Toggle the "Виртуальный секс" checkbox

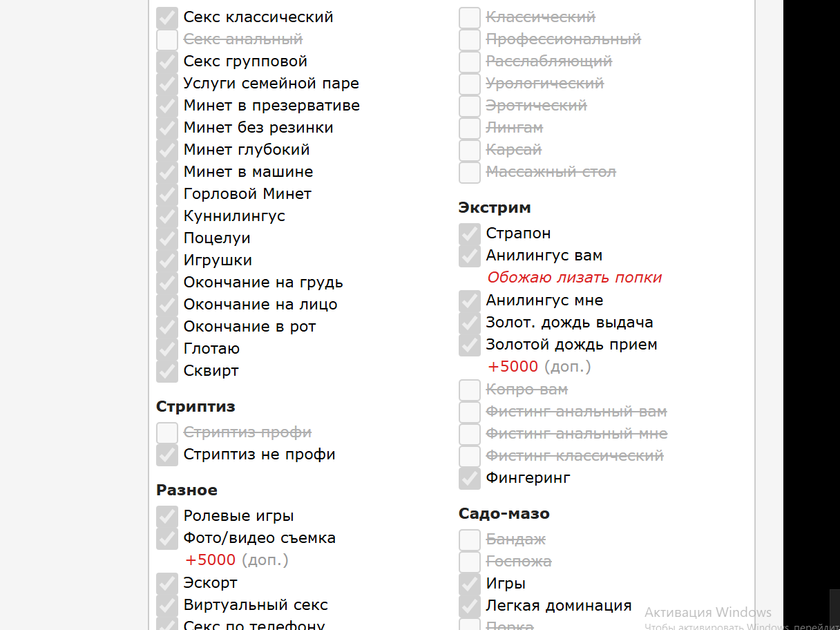(x=167, y=605)
